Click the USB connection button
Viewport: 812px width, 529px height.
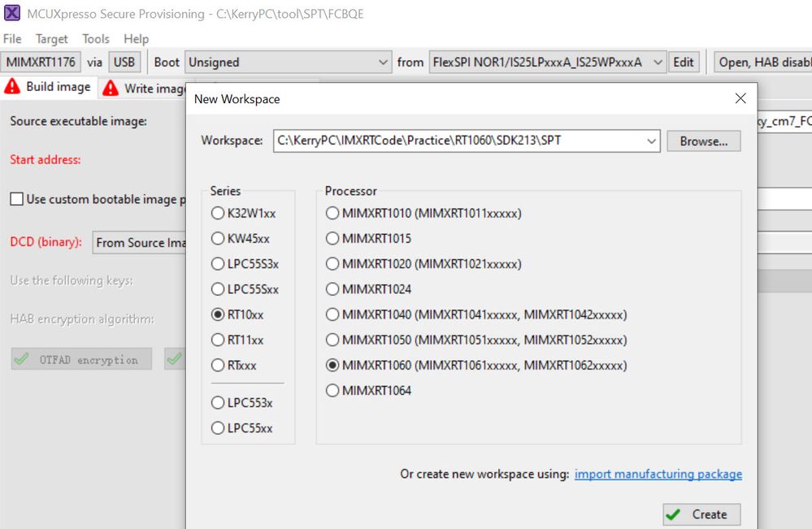click(124, 63)
